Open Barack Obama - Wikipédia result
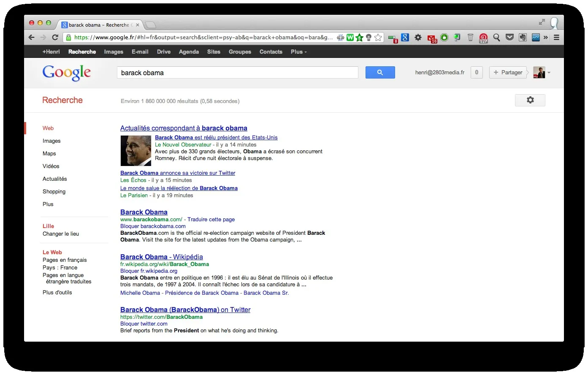This screenshot has height=375, width=588. [162, 257]
